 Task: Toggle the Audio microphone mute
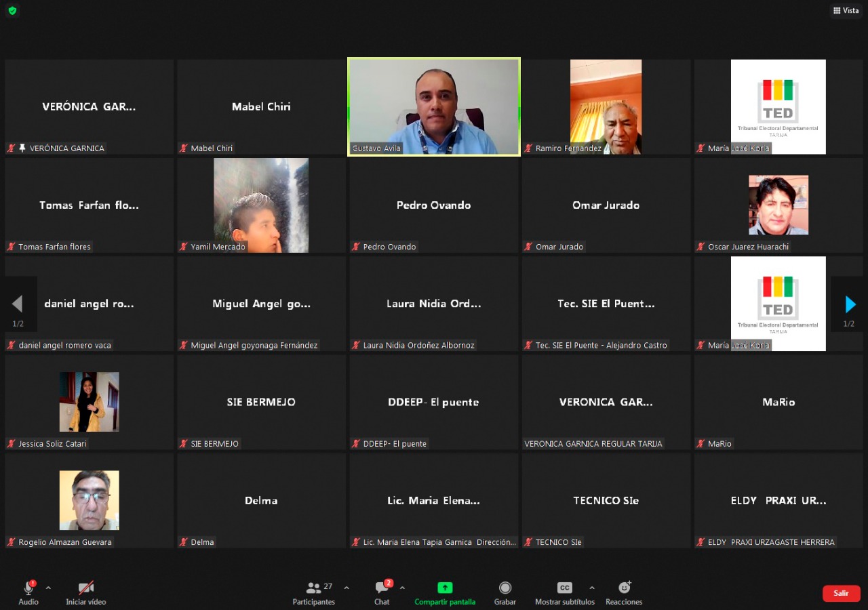click(28, 588)
